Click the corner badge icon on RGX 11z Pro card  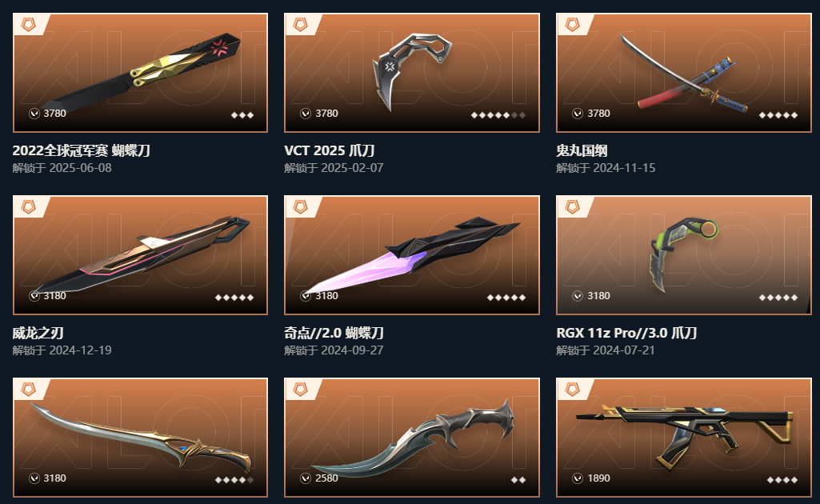[x=572, y=207]
